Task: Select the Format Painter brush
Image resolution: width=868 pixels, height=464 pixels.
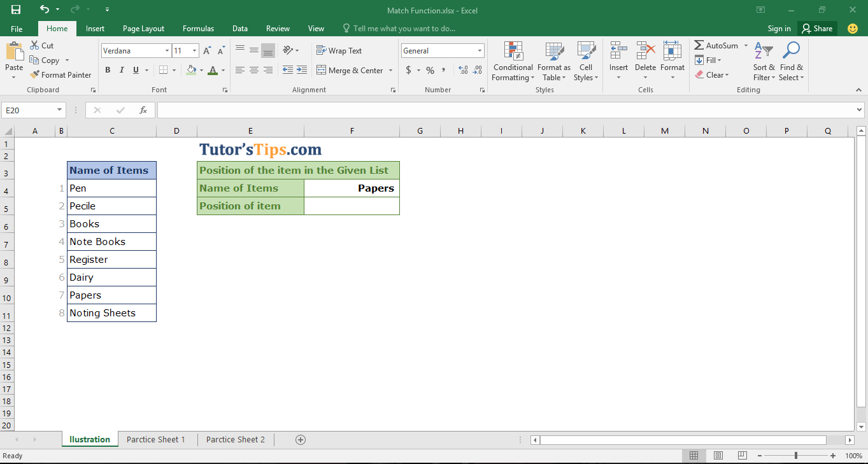Action: click(x=34, y=74)
